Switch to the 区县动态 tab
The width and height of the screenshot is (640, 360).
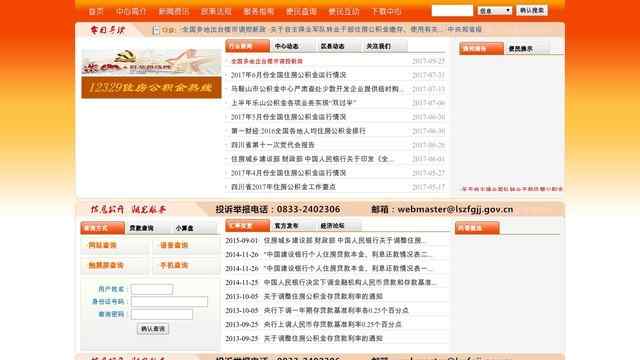click(x=332, y=47)
